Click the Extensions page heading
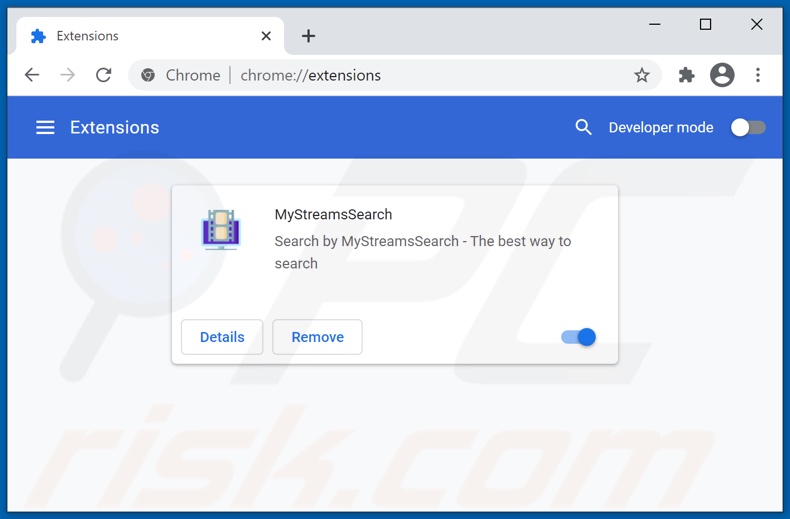This screenshot has width=790, height=519. pyautogui.click(x=114, y=127)
